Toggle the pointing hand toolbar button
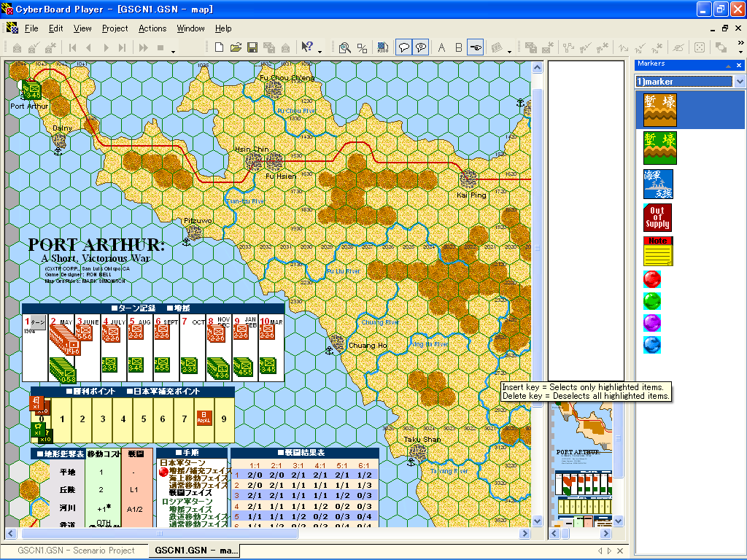This screenshot has height=560, width=747. pos(476,47)
